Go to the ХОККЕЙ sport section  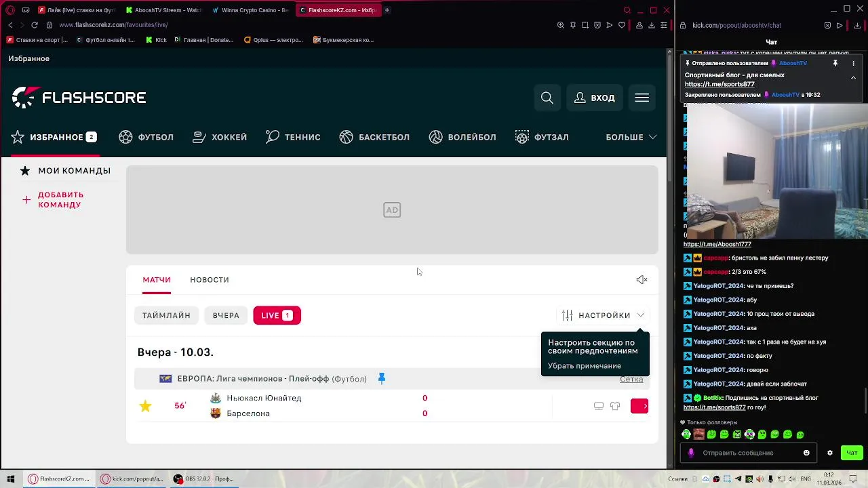pos(220,137)
